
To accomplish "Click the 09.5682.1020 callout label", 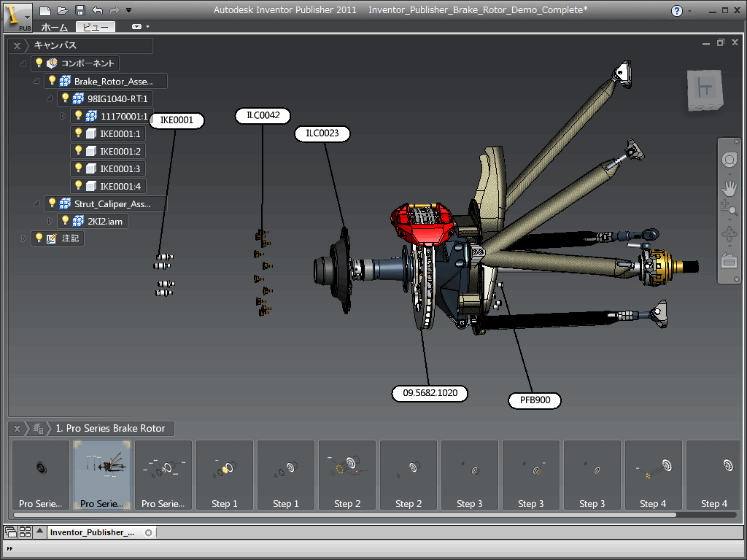I will pyautogui.click(x=430, y=393).
